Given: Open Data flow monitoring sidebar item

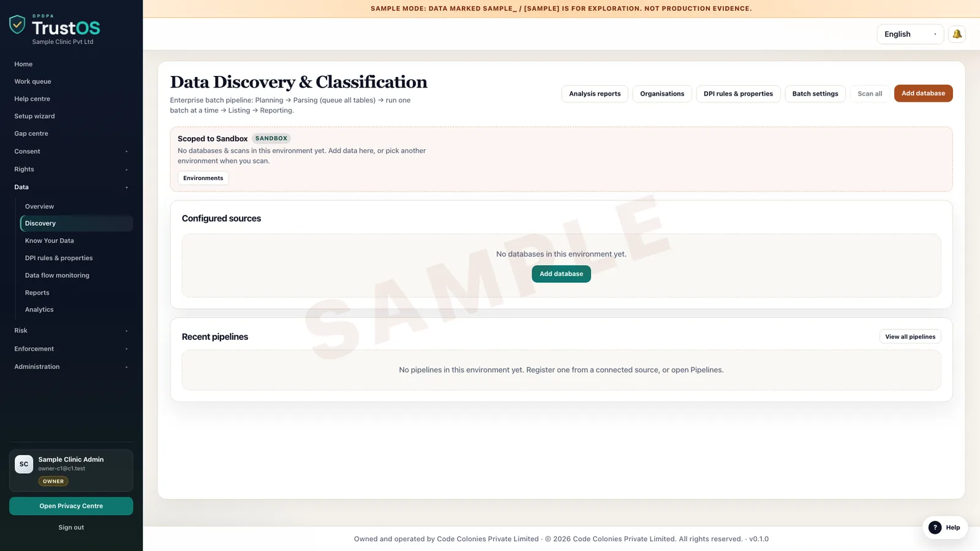Looking at the screenshot, I should pyautogui.click(x=76, y=275).
